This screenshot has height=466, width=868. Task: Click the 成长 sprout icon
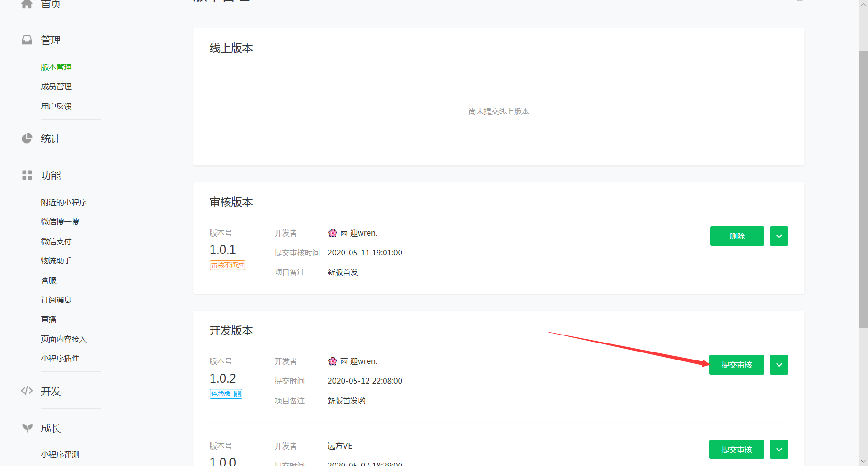[27, 428]
